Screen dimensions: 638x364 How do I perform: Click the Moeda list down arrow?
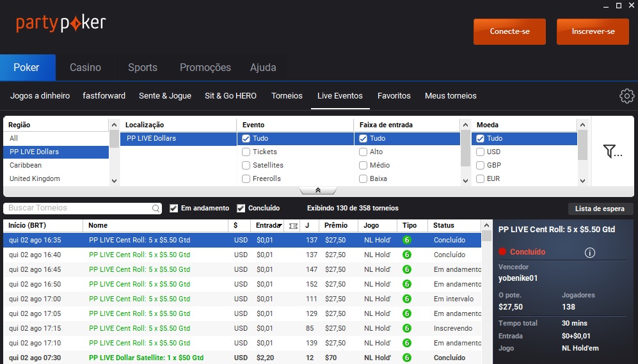click(x=583, y=181)
